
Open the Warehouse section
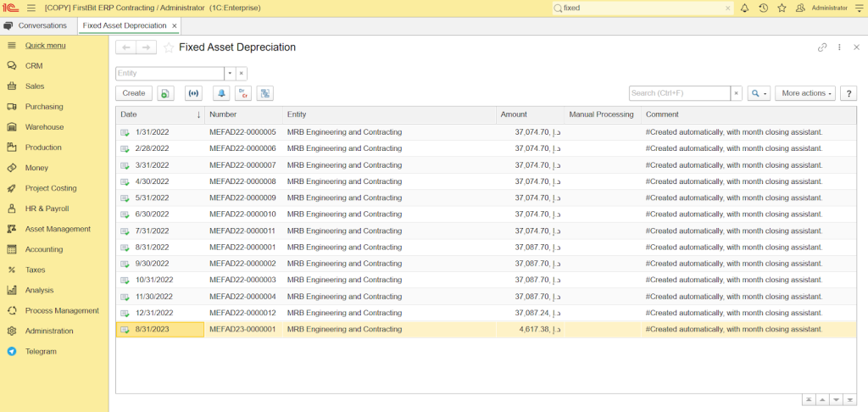(44, 127)
